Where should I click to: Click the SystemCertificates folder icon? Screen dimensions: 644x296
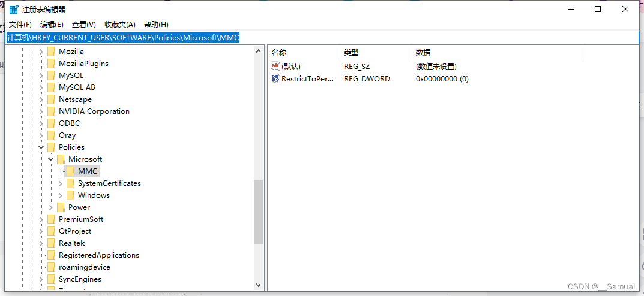(x=70, y=183)
